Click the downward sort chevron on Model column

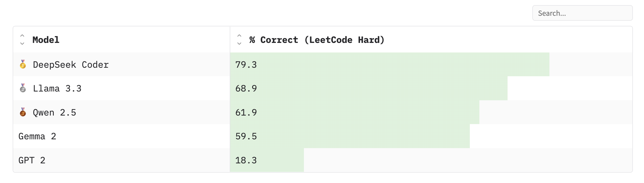22,44
